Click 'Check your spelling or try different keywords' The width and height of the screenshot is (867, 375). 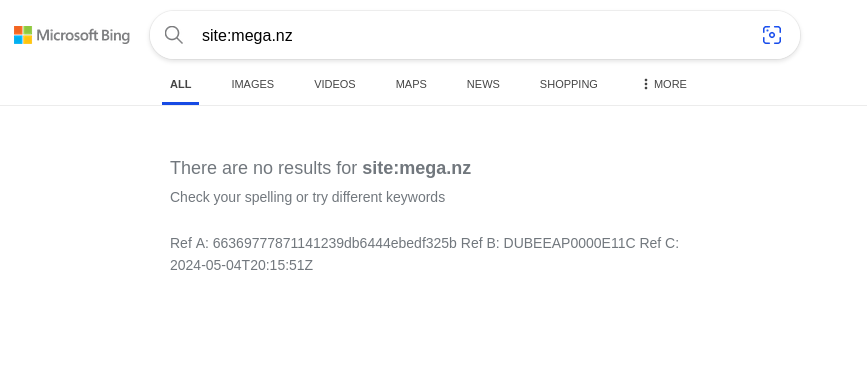point(307,197)
